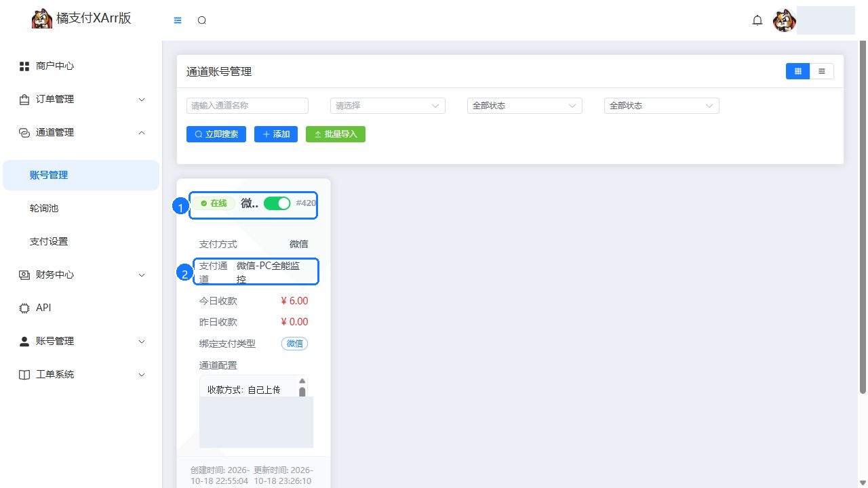Click the page vertical scrollbar
The image size is (868, 488).
pyautogui.click(x=863, y=218)
